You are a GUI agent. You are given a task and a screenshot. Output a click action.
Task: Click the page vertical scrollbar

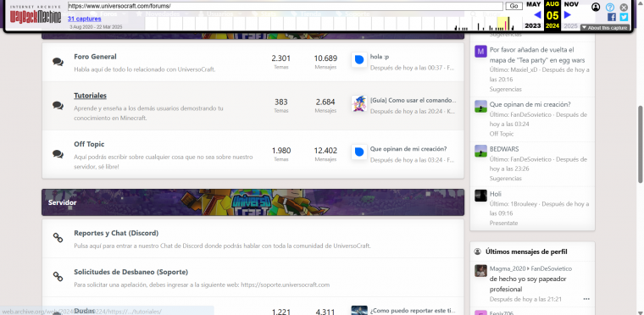(x=641, y=144)
